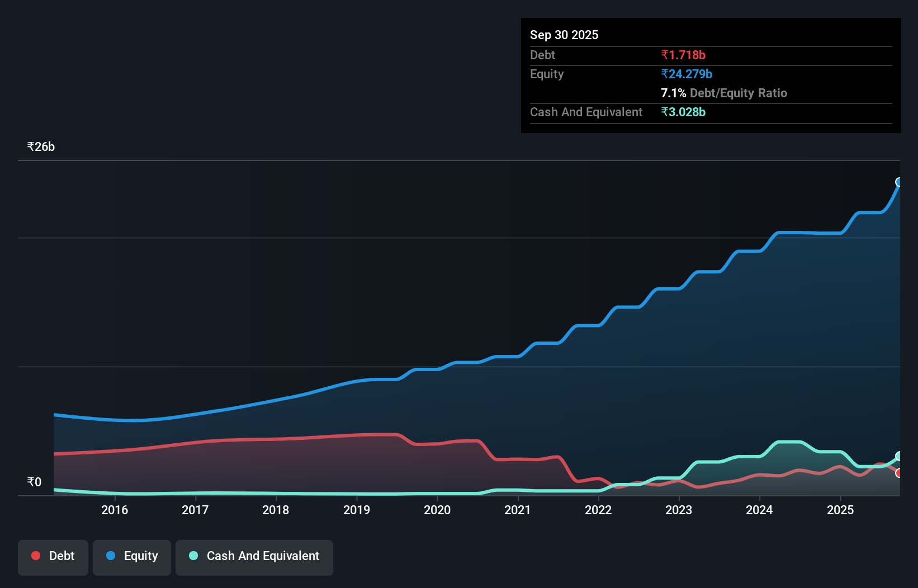Click the 2022 x-axis label
Screen dimensions: 918x588
[x=598, y=510]
